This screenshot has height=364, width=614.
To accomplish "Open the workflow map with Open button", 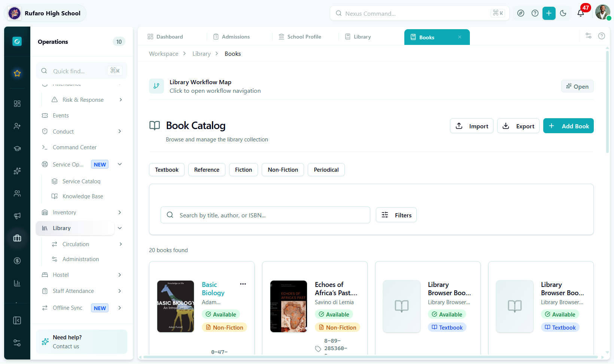I will [x=577, y=86].
